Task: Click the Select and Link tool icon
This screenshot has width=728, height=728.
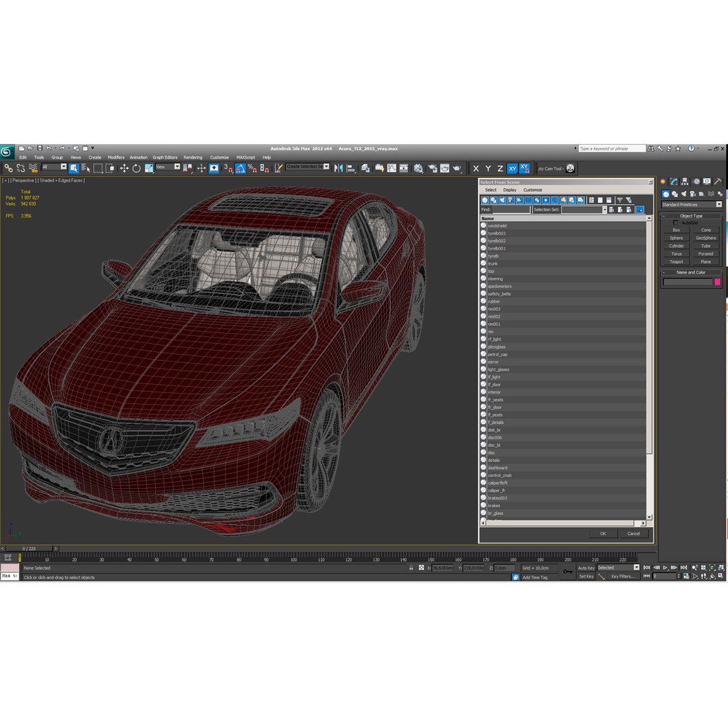Action: point(8,168)
